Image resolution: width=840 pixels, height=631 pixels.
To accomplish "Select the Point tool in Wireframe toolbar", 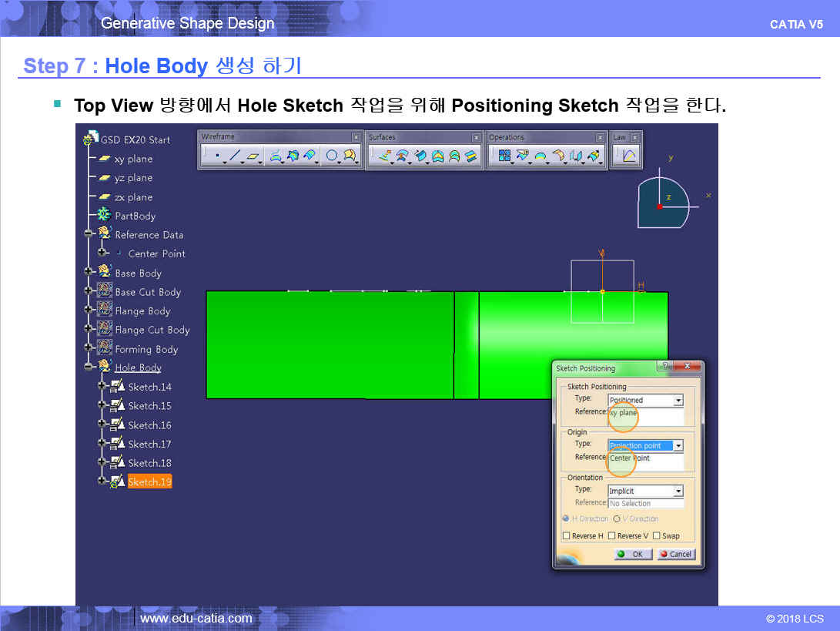I will click(217, 156).
